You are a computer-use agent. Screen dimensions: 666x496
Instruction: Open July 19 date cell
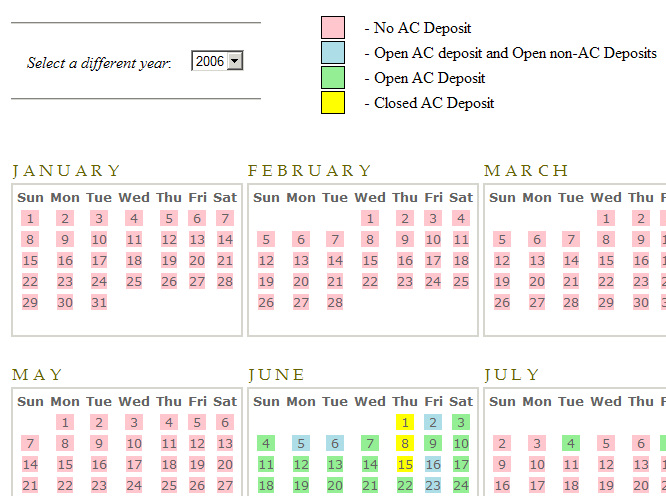[x=606, y=485]
